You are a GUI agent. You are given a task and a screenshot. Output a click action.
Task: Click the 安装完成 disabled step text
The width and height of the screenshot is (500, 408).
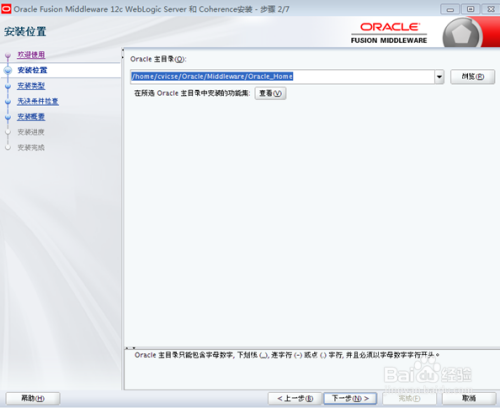[31, 147]
